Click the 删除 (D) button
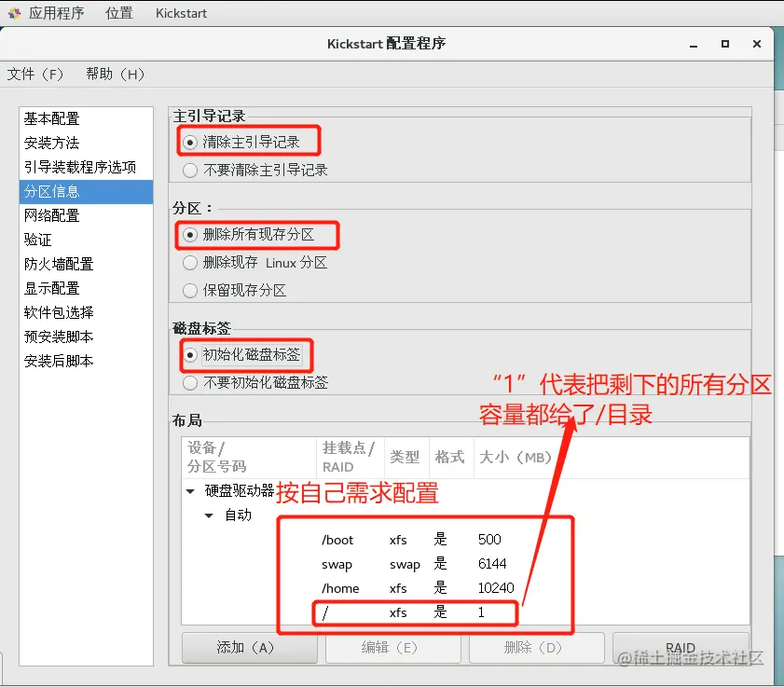784x687 pixels. click(537, 648)
